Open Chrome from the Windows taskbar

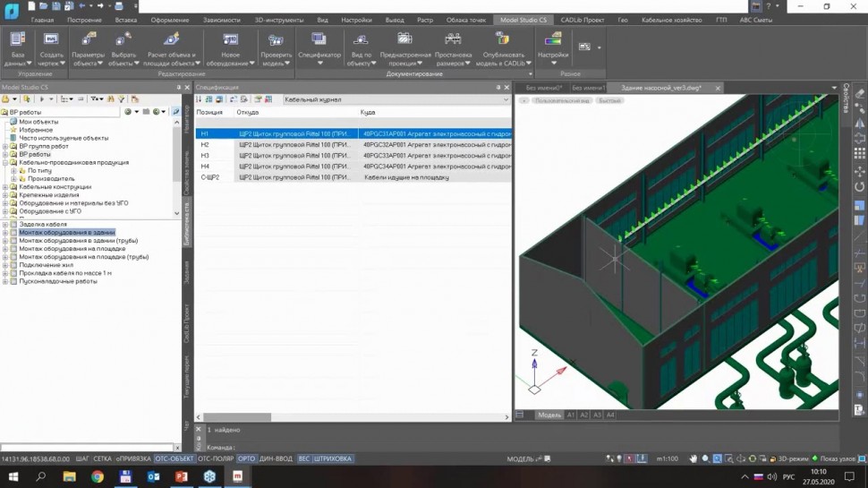coord(97,476)
